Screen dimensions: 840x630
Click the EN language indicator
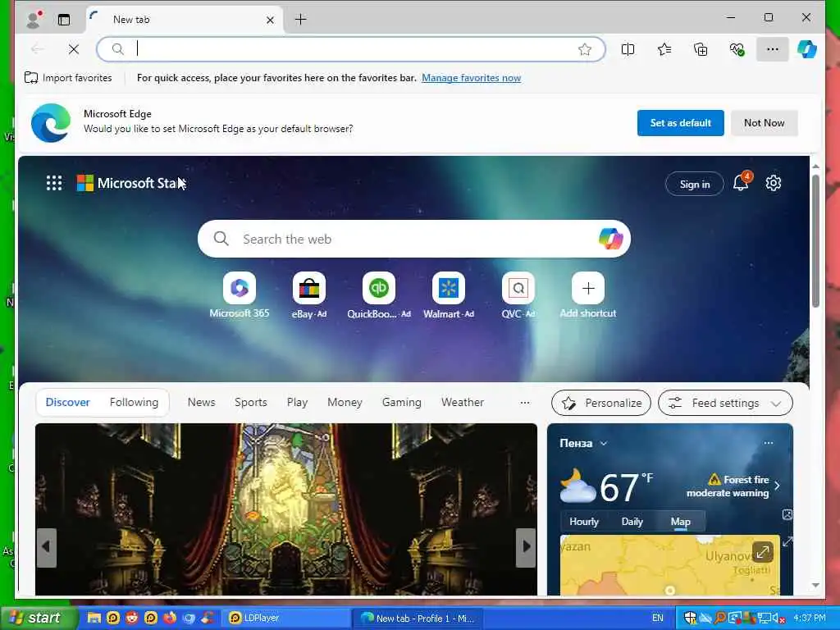click(x=657, y=618)
